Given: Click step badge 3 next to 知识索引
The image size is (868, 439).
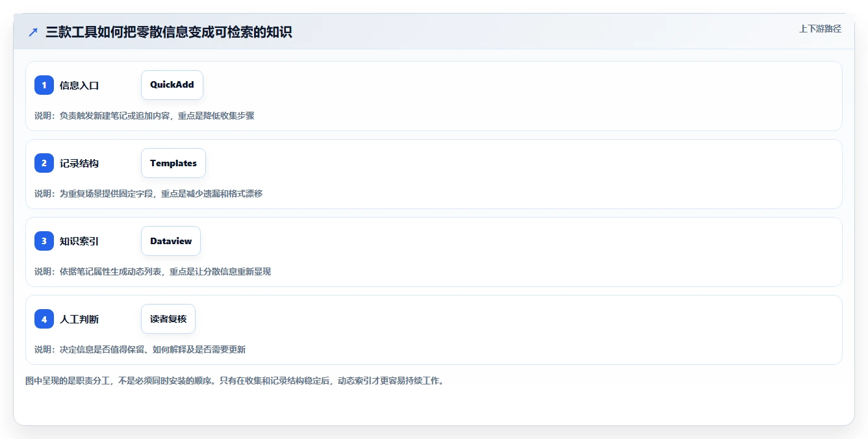Looking at the screenshot, I should coord(44,241).
